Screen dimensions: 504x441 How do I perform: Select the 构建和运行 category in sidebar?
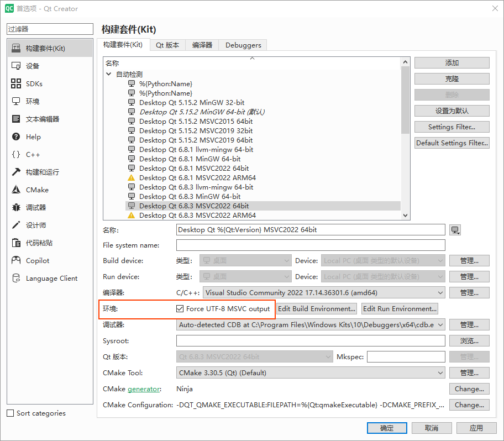tap(42, 172)
